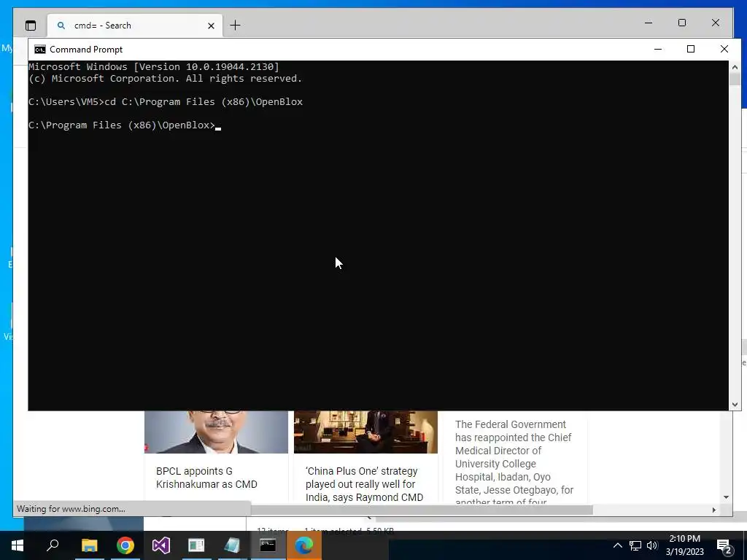Open a new Edge tab
This screenshot has width=747, height=560.
pyautogui.click(x=236, y=26)
